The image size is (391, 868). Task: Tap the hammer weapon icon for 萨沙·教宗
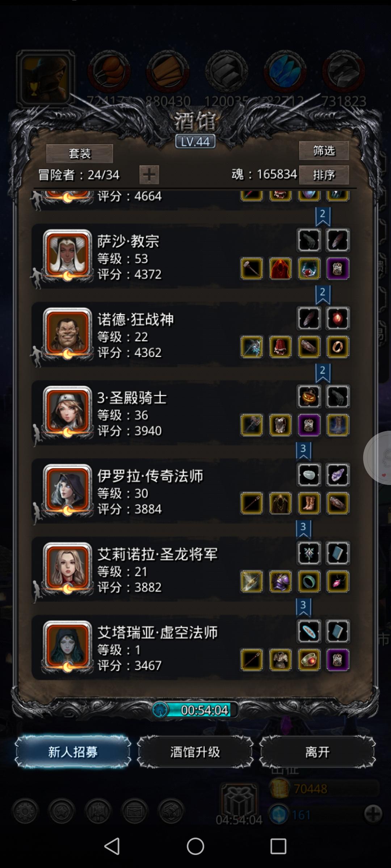point(252,269)
